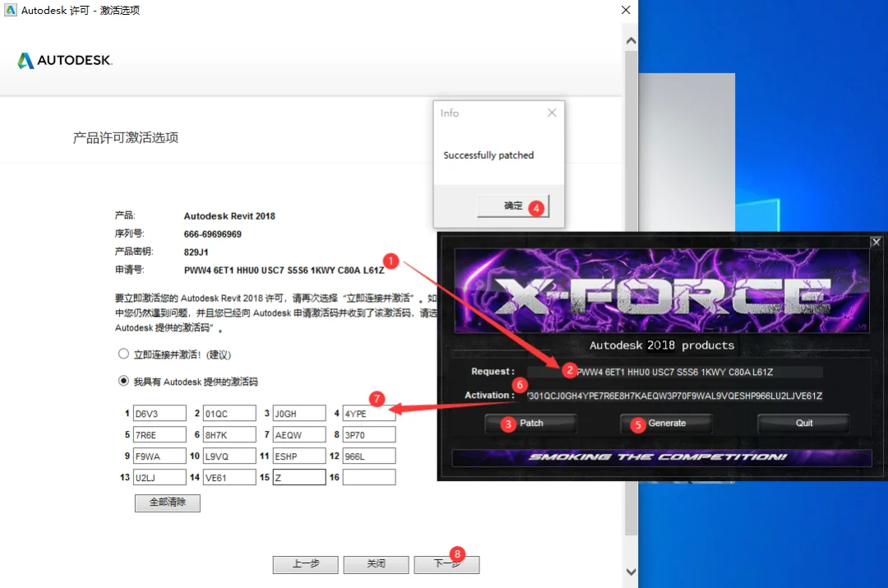Click the Patch button in X-Force
Screen dimensions: 888x588
click(530, 424)
